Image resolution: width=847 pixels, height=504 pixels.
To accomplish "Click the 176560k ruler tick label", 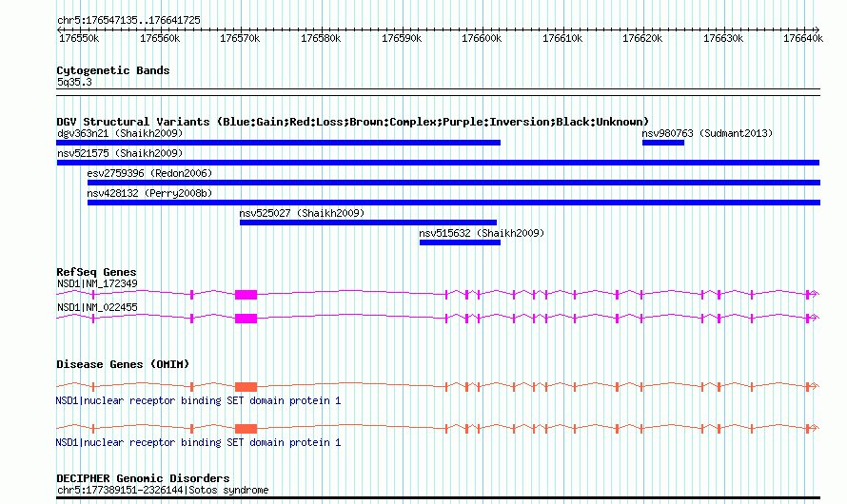I will 160,39.
